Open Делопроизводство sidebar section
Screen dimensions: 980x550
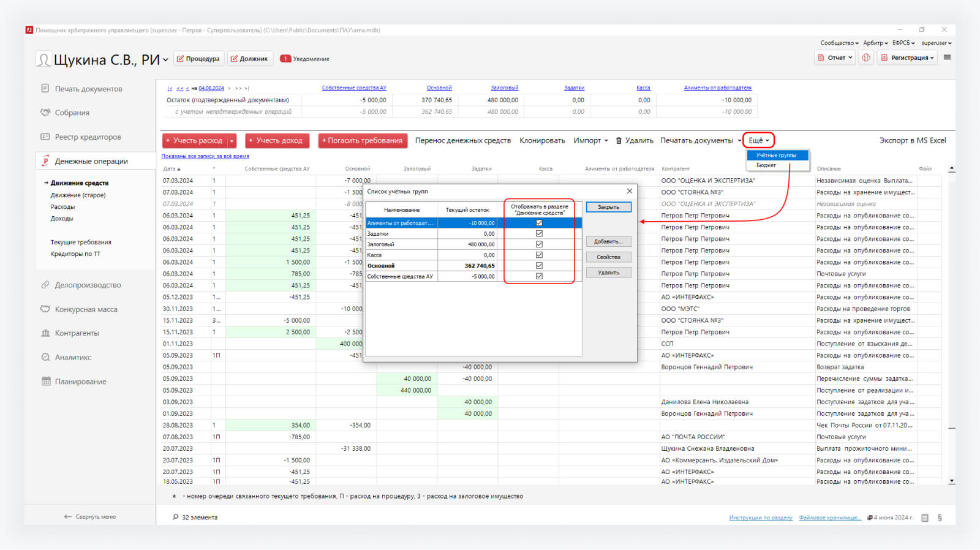(x=81, y=285)
